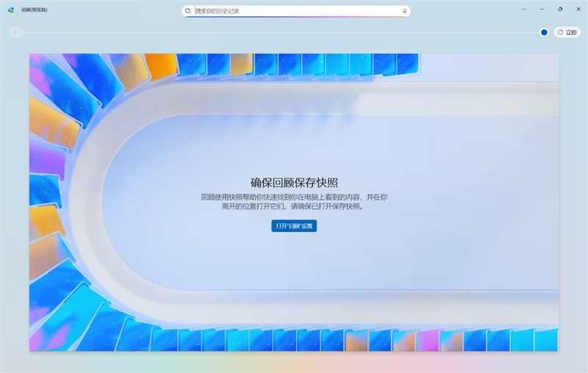The width and height of the screenshot is (588, 373).
Task: Select the blue timeline position handle
Action: pos(544,32)
